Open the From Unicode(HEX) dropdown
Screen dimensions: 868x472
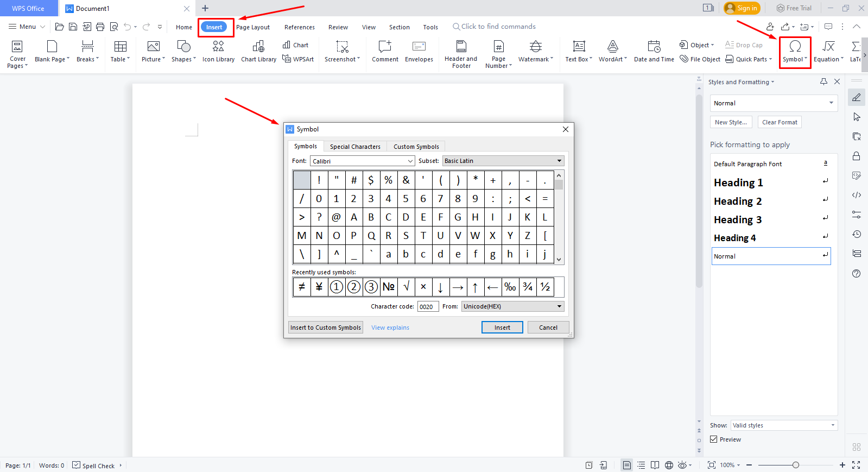(x=512, y=306)
